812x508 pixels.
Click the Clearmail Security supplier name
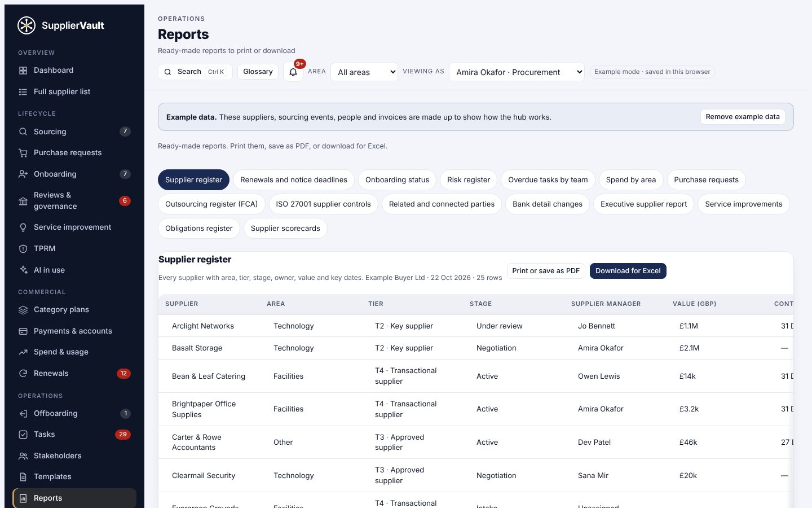pyautogui.click(x=204, y=476)
